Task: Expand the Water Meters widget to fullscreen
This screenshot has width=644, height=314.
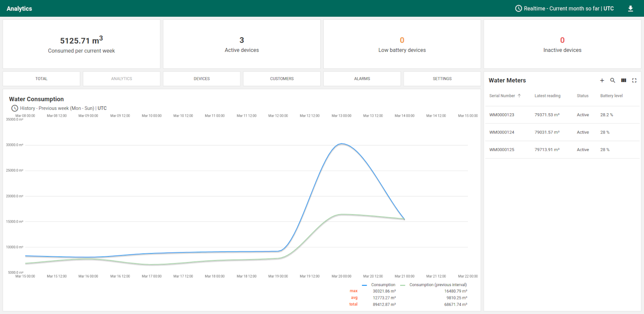Action: pos(634,80)
